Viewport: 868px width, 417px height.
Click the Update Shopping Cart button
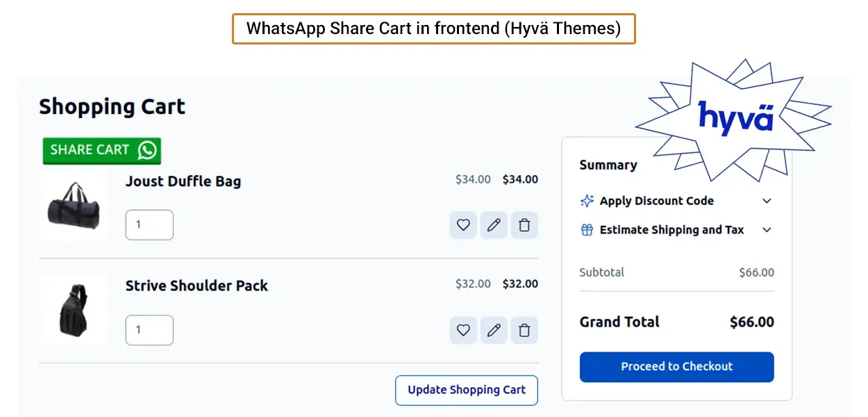point(467,390)
